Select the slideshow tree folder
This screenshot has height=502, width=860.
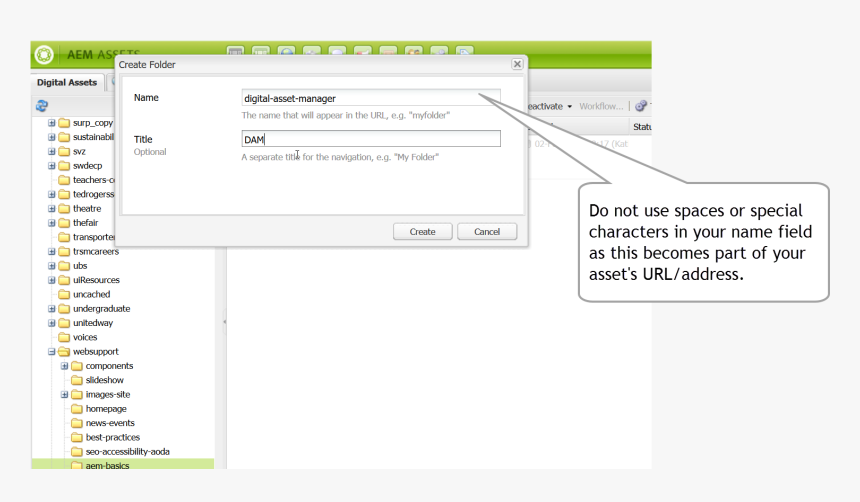click(x=104, y=380)
